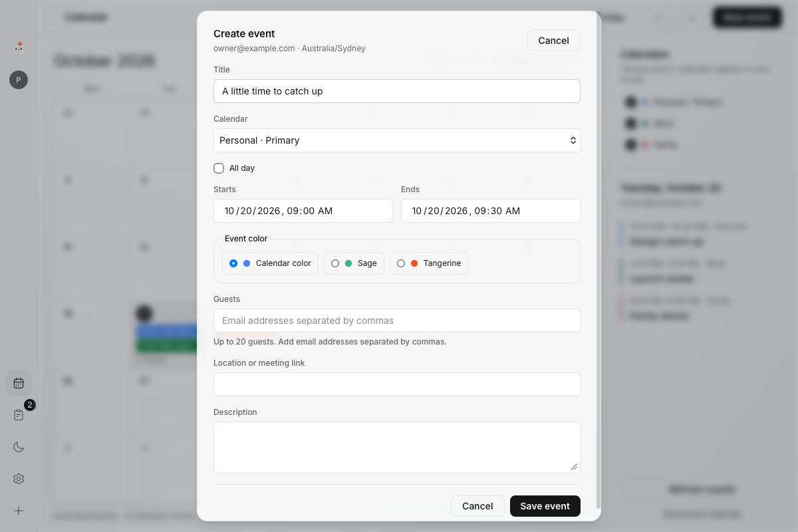Toggle dark mode moon icon

[19, 447]
